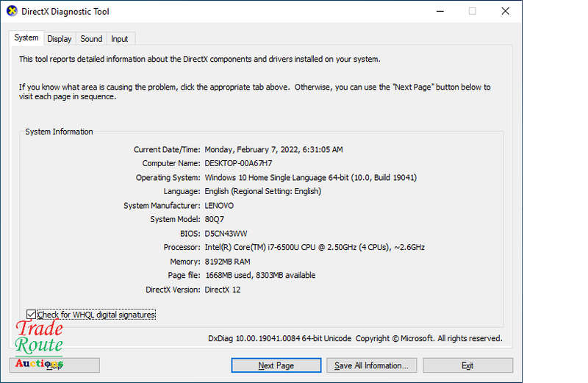Switch to the Sound tab
Image resolution: width=588 pixels, height=383 pixels.
[91, 39]
